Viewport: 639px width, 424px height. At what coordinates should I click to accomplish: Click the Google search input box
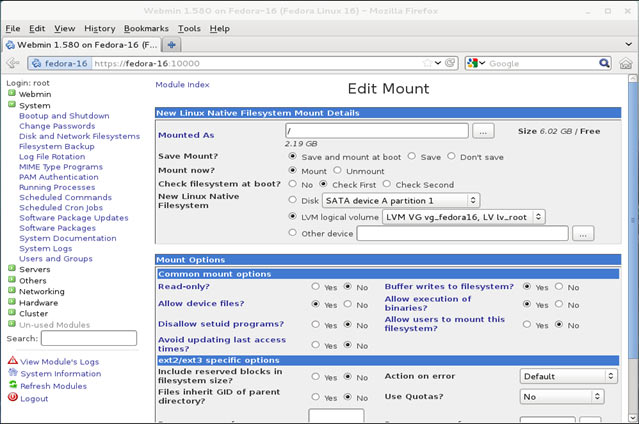pos(543,63)
